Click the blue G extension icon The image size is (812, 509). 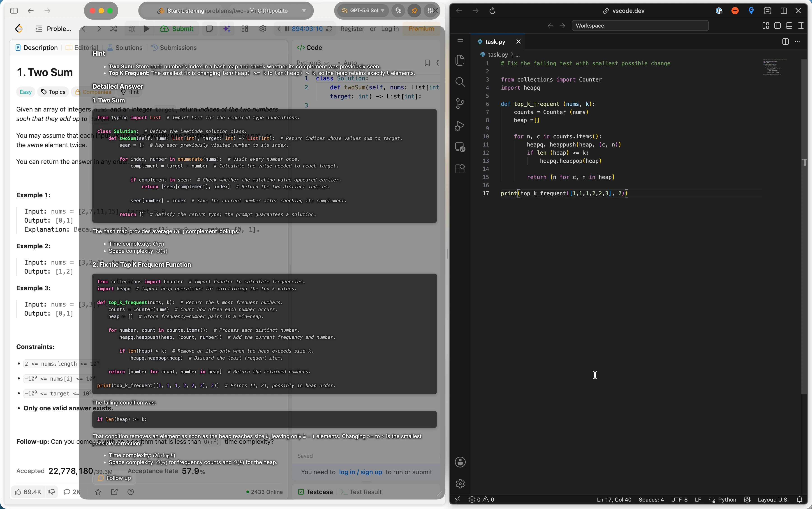pos(751,11)
